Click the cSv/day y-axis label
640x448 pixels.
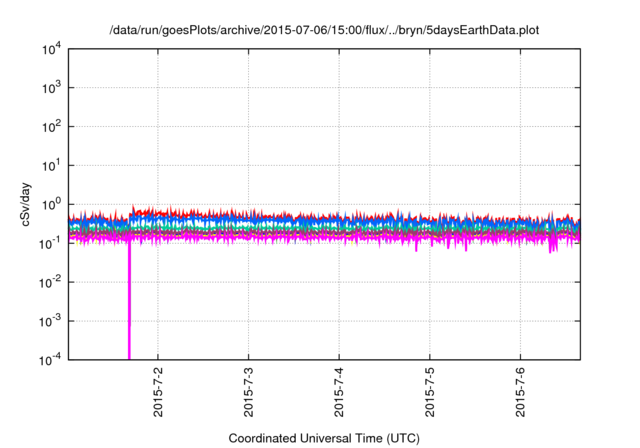click(25, 204)
